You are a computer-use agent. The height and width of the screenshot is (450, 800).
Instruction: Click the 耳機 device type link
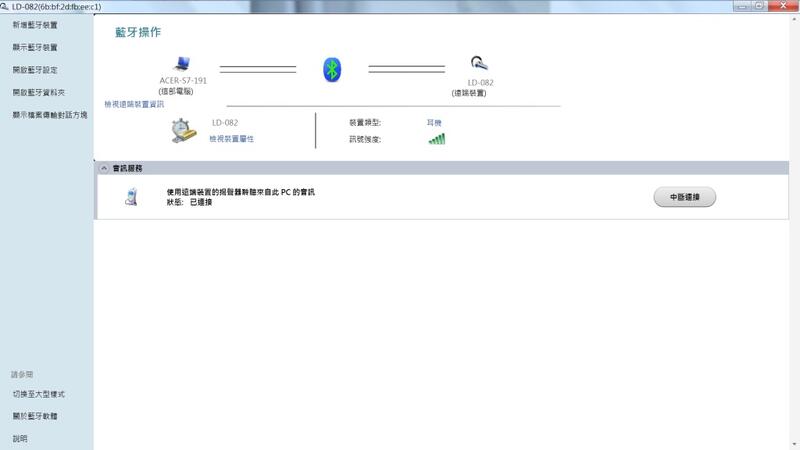coord(435,122)
